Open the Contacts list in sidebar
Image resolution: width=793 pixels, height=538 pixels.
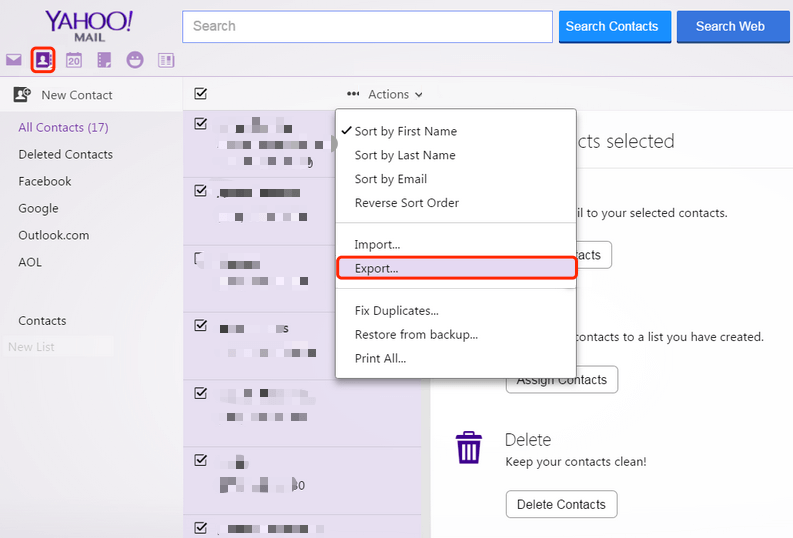(42, 321)
